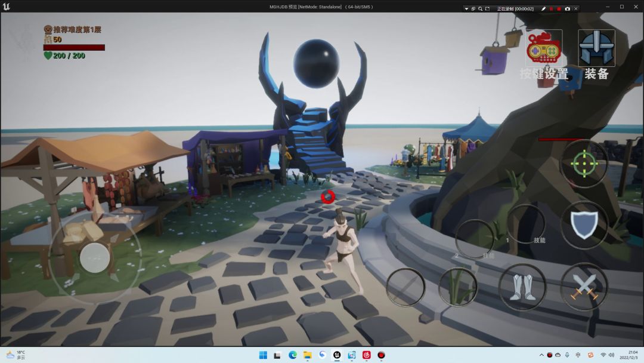Take a screenshot with the camera icon
The width and height of the screenshot is (644, 363).
pyautogui.click(x=567, y=9)
